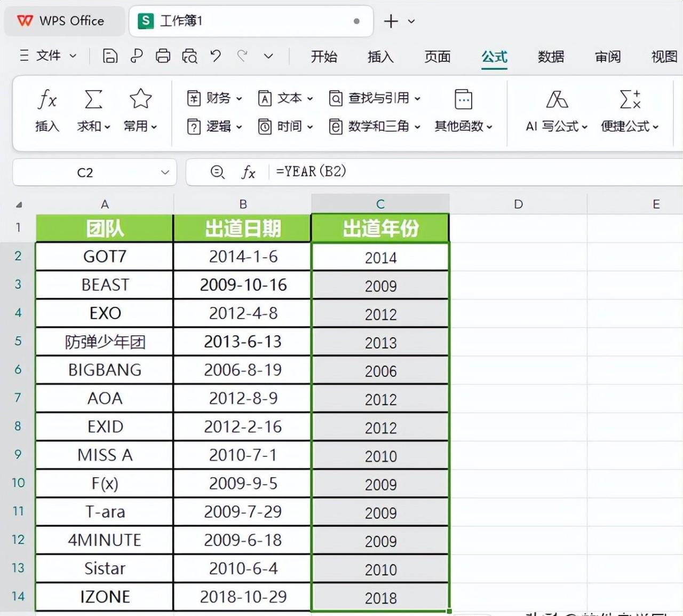The width and height of the screenshot is (683, 616).
Task: Click header cell 出道年份
Action: 380,228
